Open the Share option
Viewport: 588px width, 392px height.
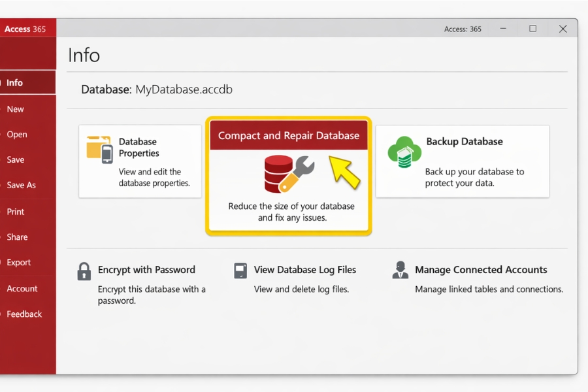coord(18,237)
